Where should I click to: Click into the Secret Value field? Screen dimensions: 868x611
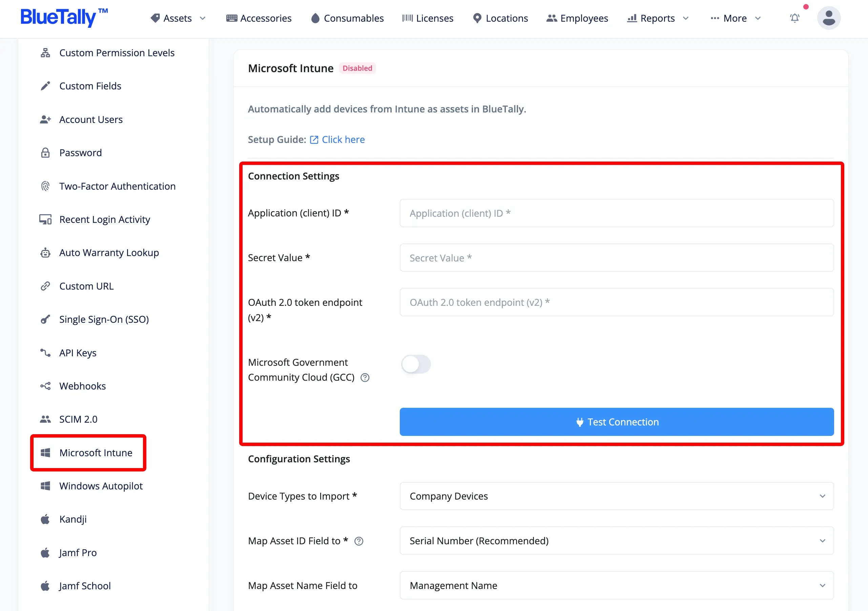(x=617, y=258)
